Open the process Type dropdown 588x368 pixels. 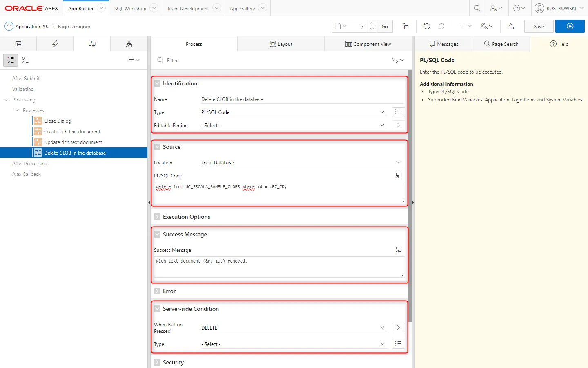click(x=292, y=112)
